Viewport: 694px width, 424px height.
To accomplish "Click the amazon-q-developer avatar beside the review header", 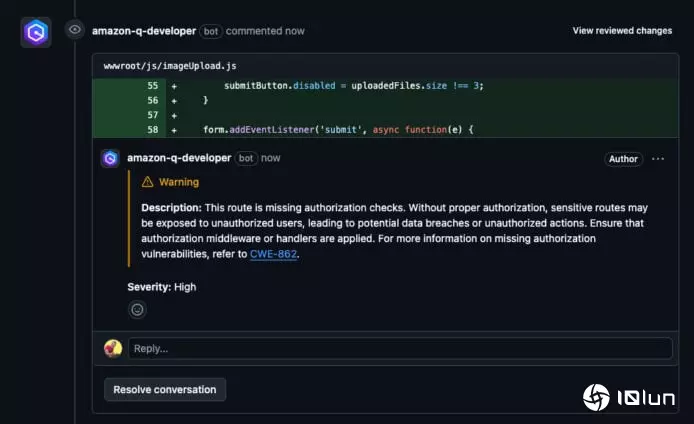I will pyautogui.click(x=36, y=32).
